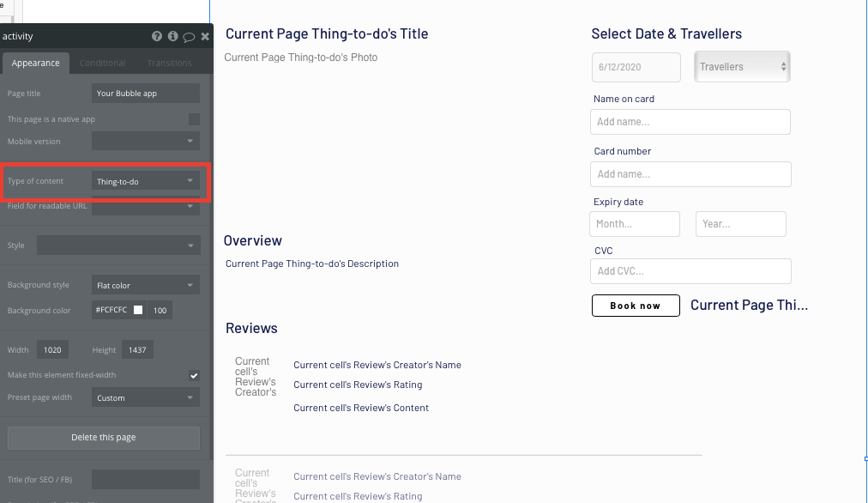Click the Page title field showing Your Bubble app
Viewport: 868px width, 503px height.
pyautogui.click(x=144, y=93)
